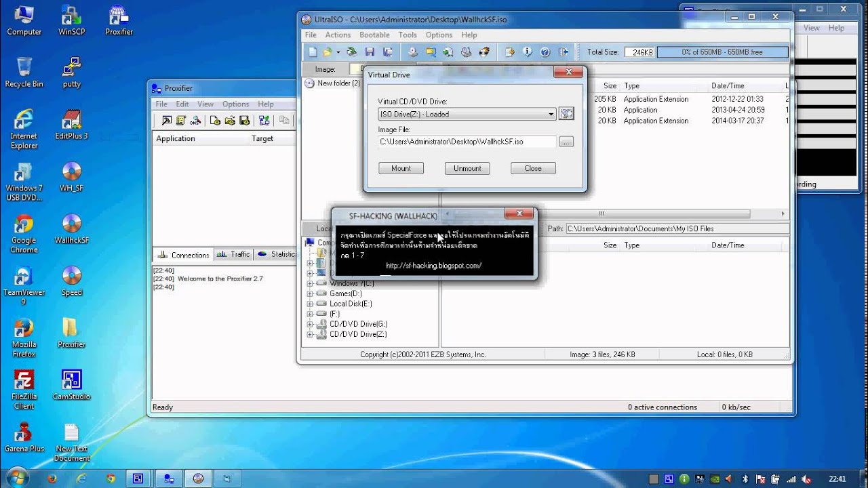Expand (F:) drive tree node
Screen dimensions: 868x488
pos(311,314)
